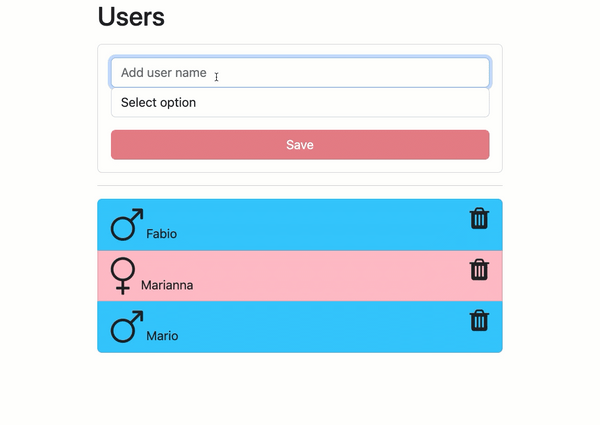Screen dimensions: 600x425
Task: Focus the Add user name field
Action: tap(300, 73)
